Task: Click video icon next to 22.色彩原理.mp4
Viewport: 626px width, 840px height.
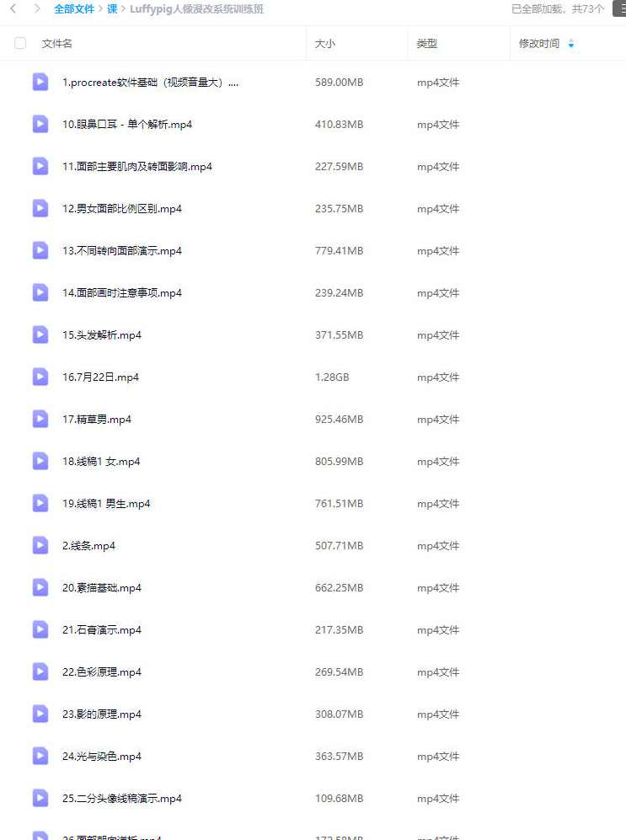Action: tap(40, 671)
